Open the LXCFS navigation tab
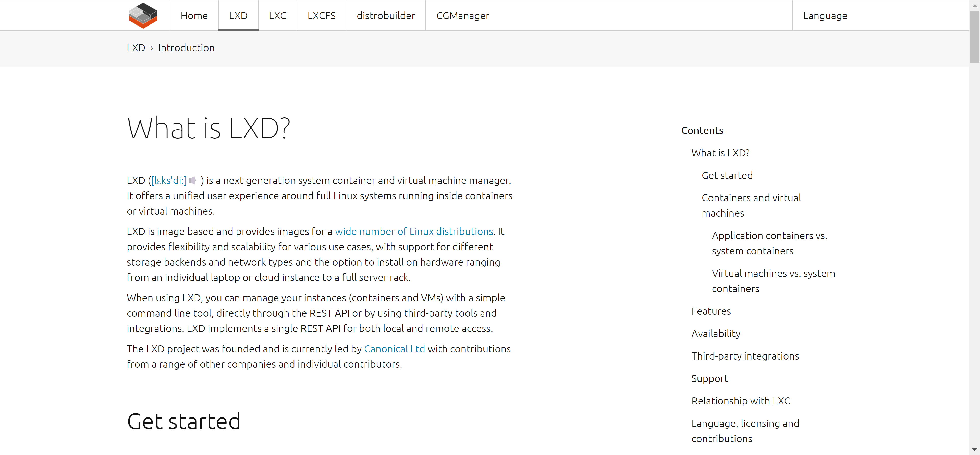The image size is (980, 455). tap(321, 16)
